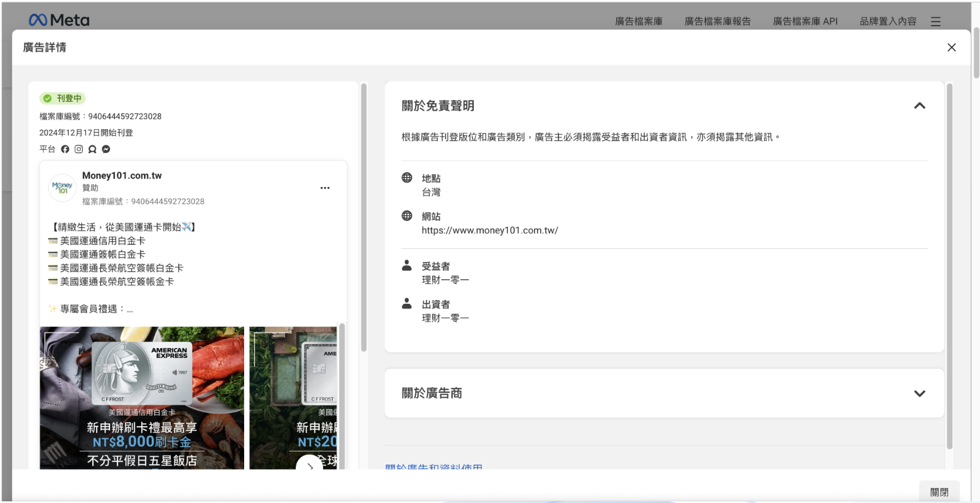Select 品牌置入內容 in the top menu
Image resolution: width=980 pixels, height=503 pixels.
(887, 21)
